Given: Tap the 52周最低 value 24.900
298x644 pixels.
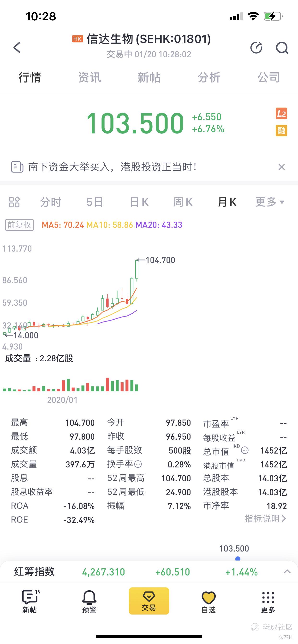Looking at the screenshot, I should [178, 492].
